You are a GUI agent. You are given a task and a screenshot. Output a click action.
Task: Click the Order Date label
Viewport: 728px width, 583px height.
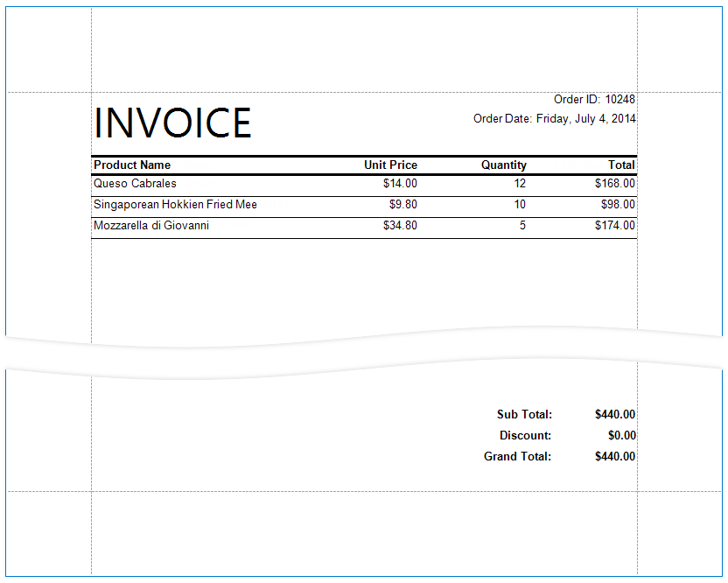[x=502, y=119]
